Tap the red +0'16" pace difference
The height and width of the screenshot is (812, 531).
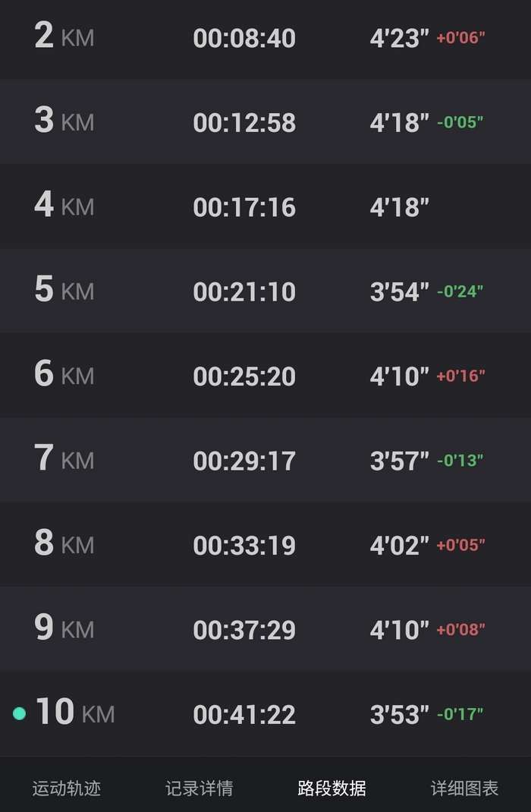[x=460, y=376]
